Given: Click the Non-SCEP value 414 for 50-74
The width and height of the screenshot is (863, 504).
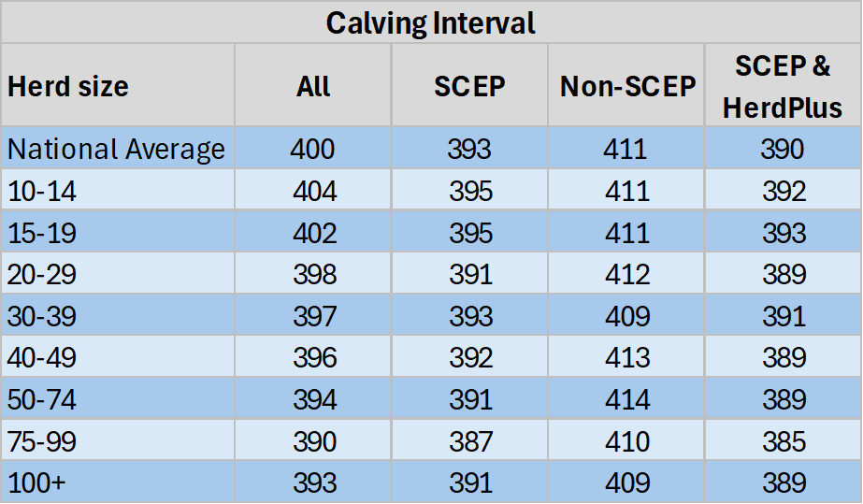Looking at the screenshot, I should pyautogui.click(x=627, y=399).
